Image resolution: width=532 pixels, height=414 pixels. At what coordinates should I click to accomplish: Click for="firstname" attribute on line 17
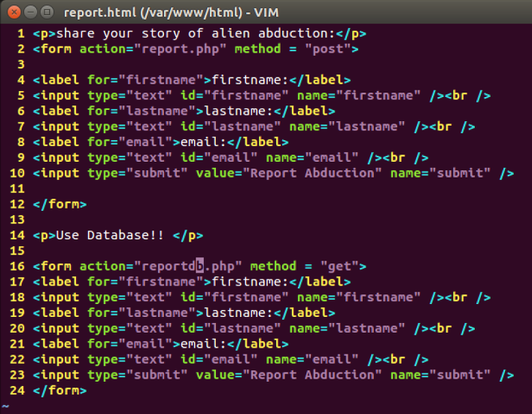click(146, 282)
